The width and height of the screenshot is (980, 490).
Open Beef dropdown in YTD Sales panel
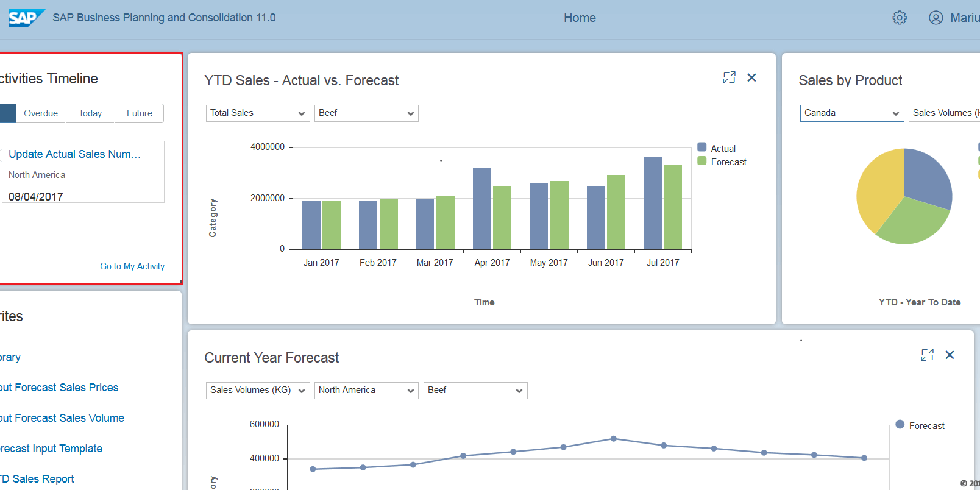[366, 113]
